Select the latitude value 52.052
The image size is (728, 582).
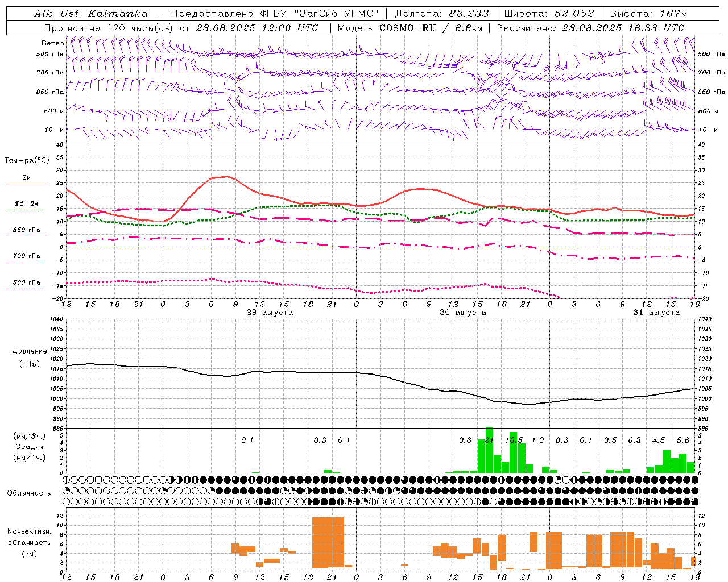pyautogui.click(x=574, y=14)
